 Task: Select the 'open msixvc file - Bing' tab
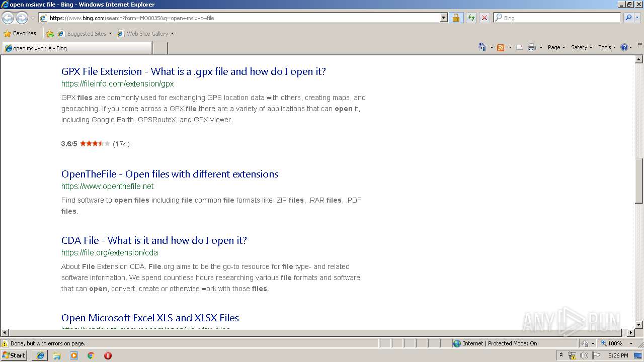77,48
